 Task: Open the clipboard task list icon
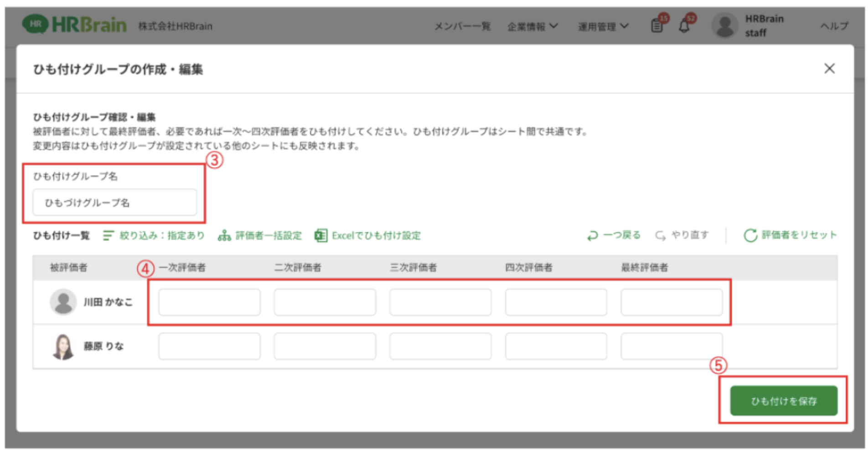[657, 26]
